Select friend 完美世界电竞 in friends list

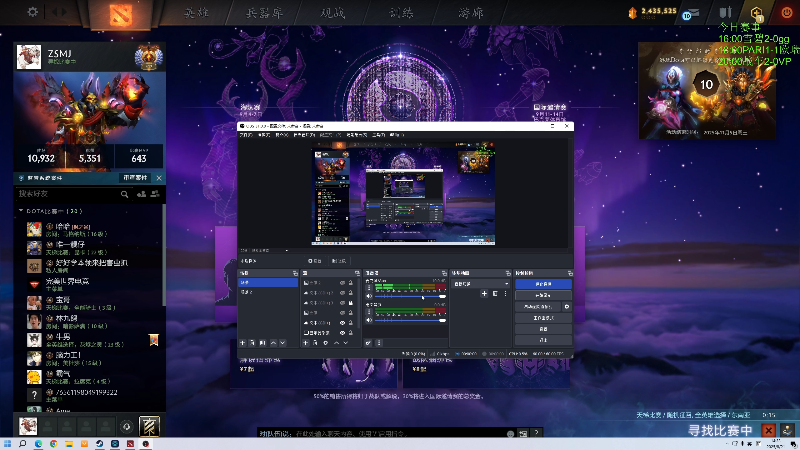coord(94,284)
